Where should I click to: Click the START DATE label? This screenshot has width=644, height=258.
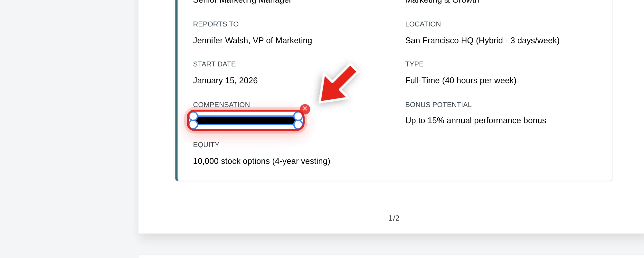pos(214,64)
